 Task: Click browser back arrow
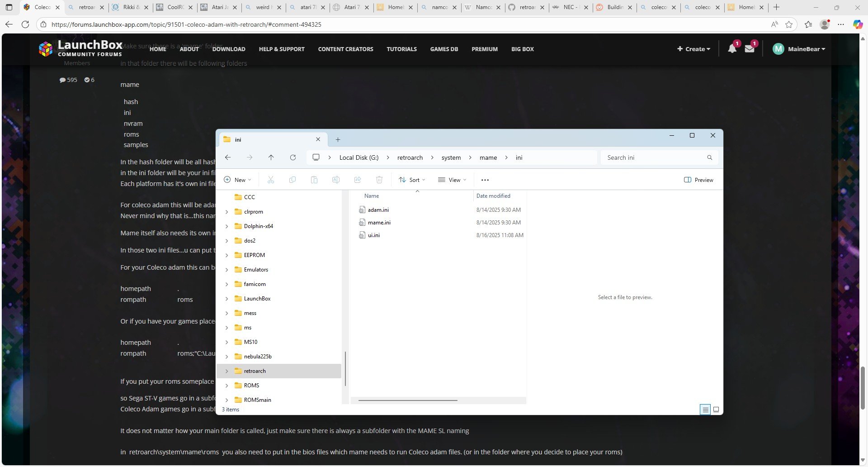pos(9,24)
